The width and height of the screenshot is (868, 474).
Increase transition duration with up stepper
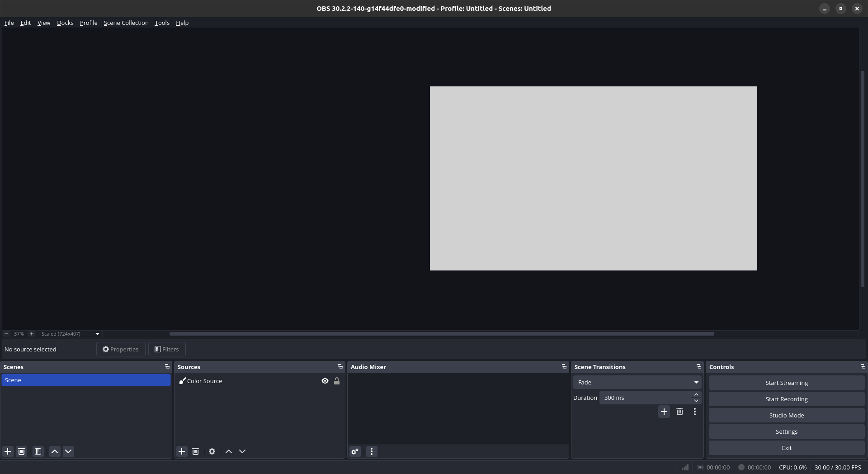tap(696, 395)
